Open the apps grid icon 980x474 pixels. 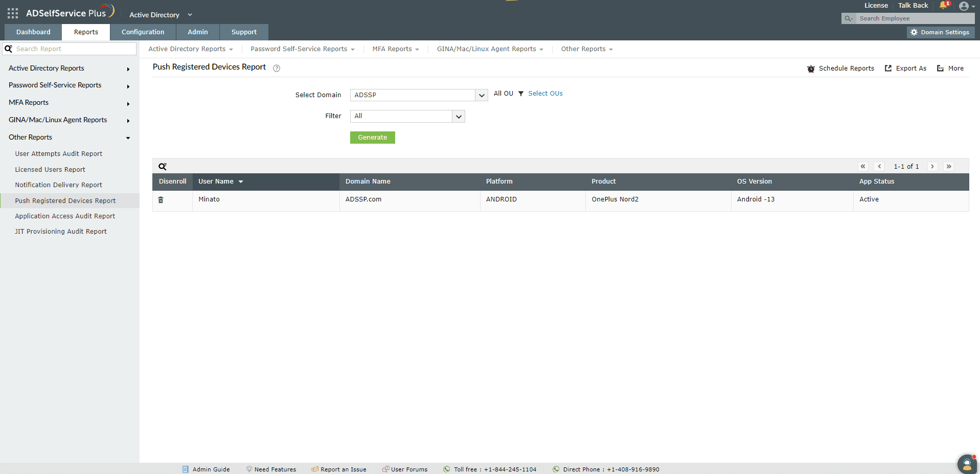[x=13, y=13]
